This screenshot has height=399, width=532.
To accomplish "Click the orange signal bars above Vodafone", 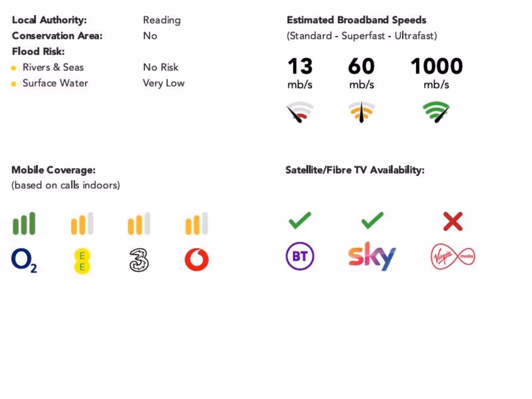I will point(196,223).
